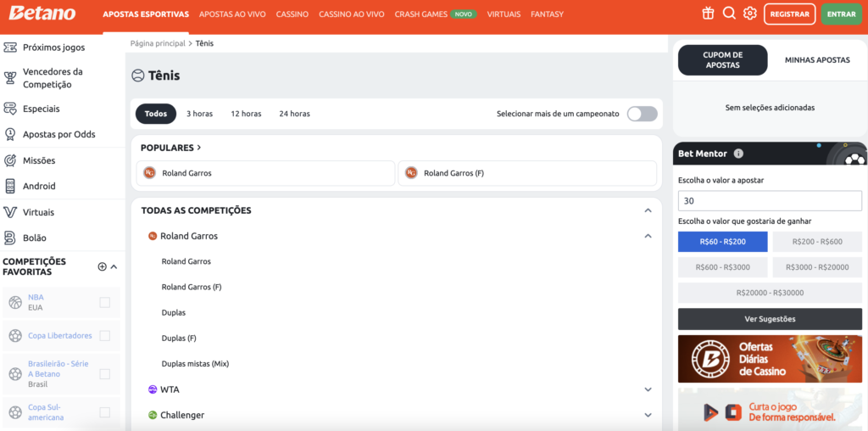Click Página principal breadcrumb link

click(x=158, y=43)
